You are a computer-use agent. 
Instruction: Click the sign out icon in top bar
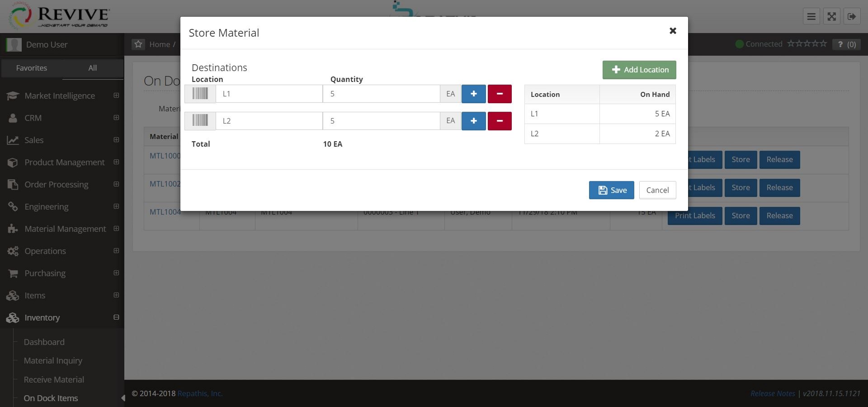coord(852,17)
